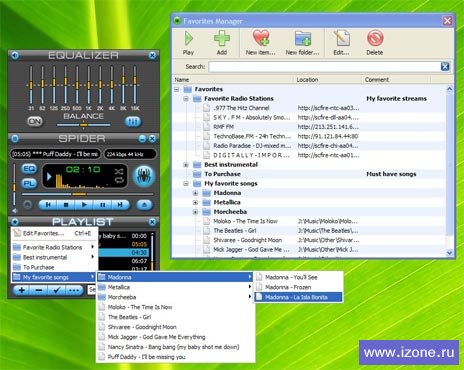The image size is (464, 370).
Task: Toggle shuffle icon in Spider display
Action: [x=119, y=172]
